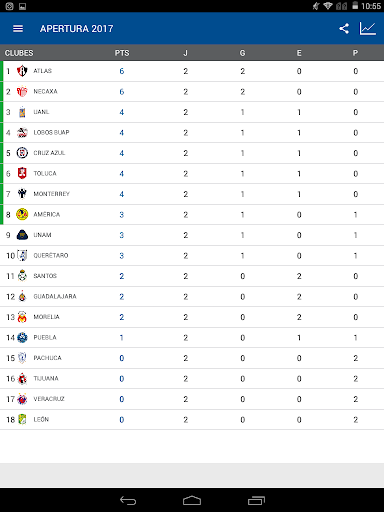Tap the share icon in header

(x=344, y=29)
